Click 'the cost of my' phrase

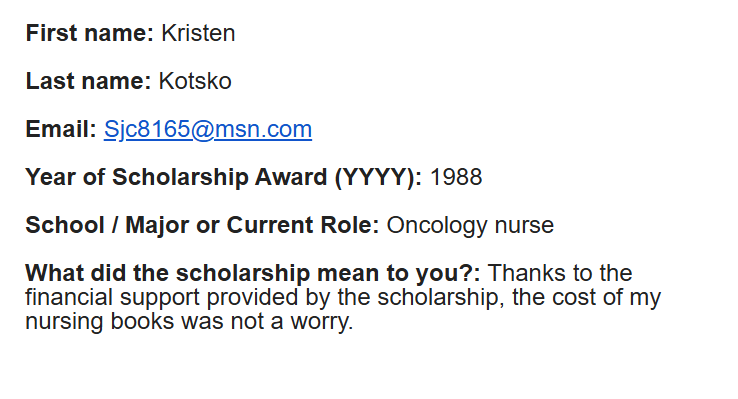(x=586, y=297)
